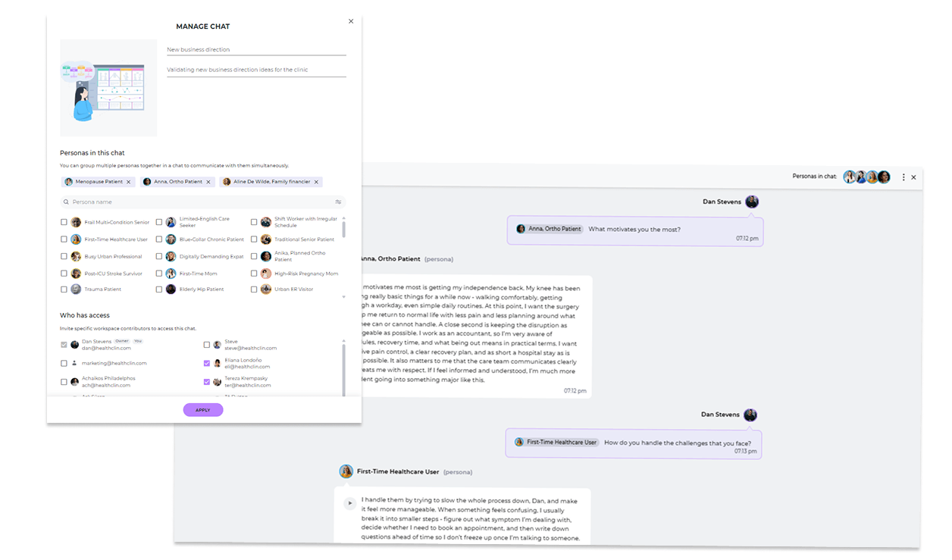Check marketing@healthclin.com access checkbox
952x560 pixels.
coord(64,363)
